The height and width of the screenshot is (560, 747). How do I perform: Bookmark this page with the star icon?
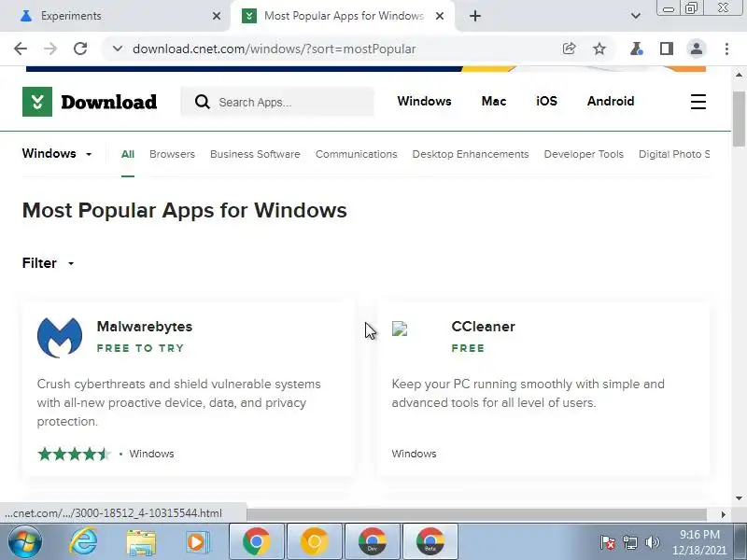pyautogui.click(x=599, y=49)
